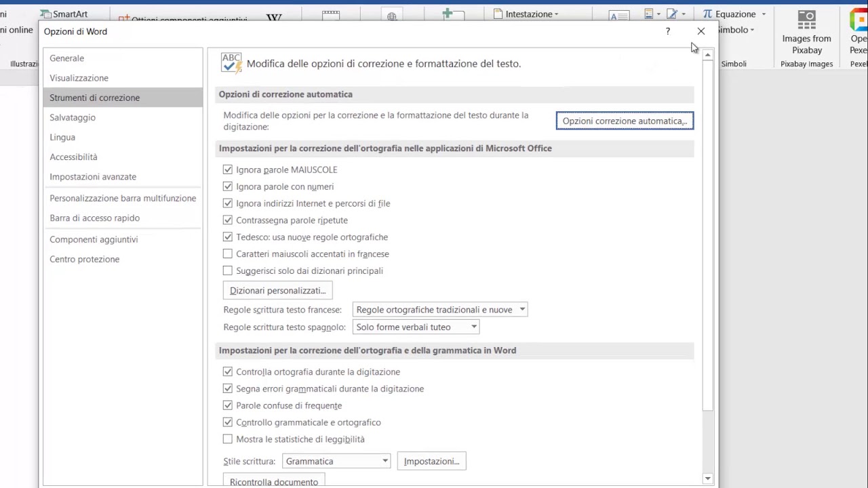Close the Opzioni di Word dialog
Image resolution: width=868 pixels, height=488 pixels.
coord(701,31)
